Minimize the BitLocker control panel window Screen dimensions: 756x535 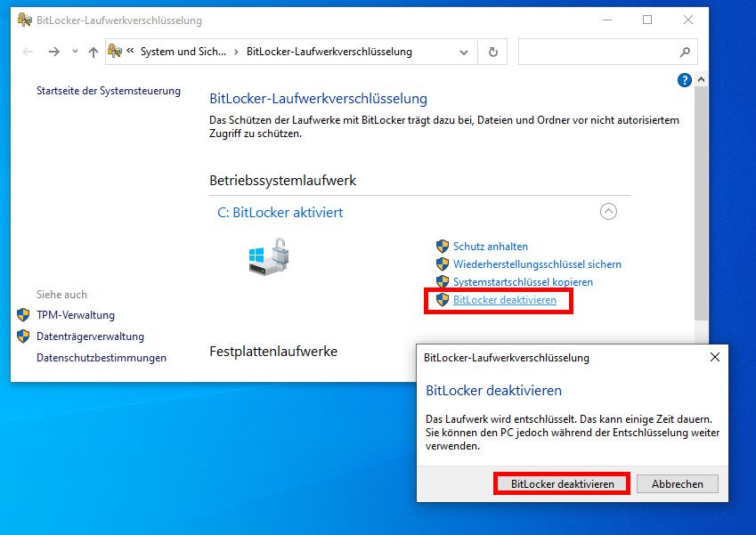tap(607, 20)
